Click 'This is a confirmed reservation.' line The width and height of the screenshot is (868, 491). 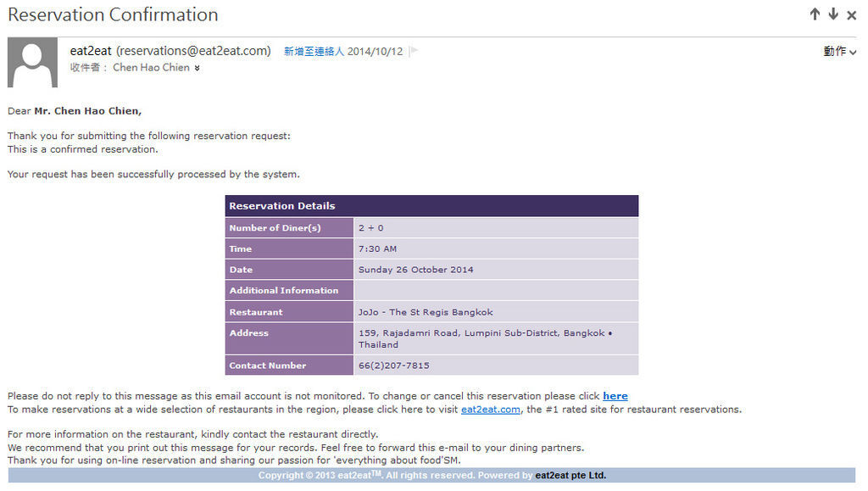82,149
